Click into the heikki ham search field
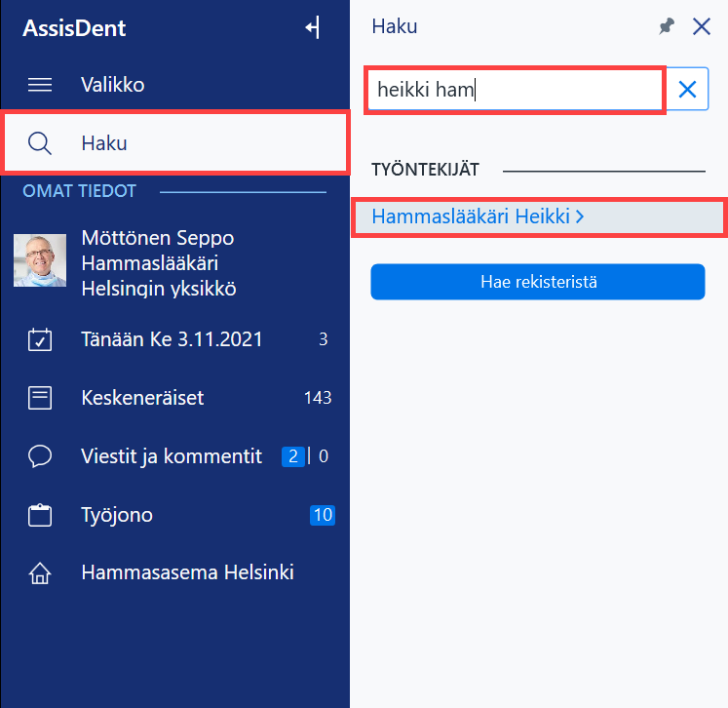The image size is (728, 708). [515, 90]
